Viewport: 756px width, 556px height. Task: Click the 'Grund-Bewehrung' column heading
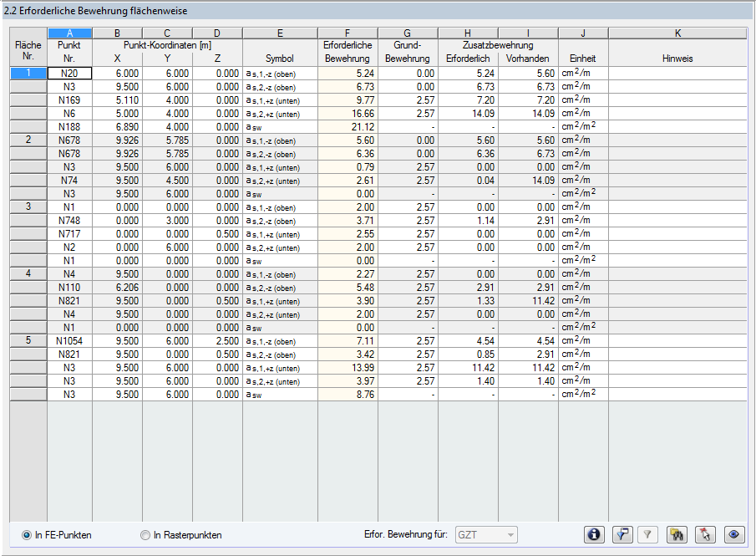(x=408, y=52)
